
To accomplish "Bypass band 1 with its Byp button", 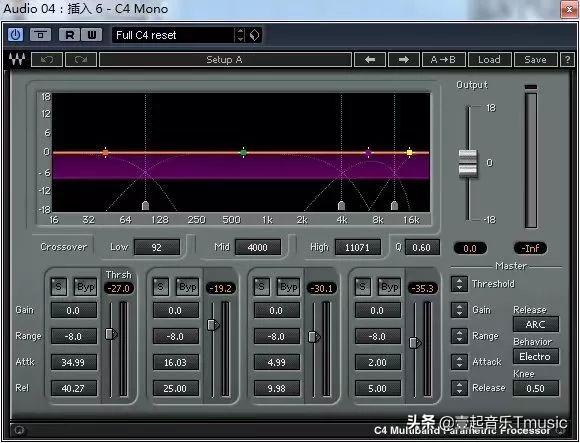I will [x=85, y=287].
